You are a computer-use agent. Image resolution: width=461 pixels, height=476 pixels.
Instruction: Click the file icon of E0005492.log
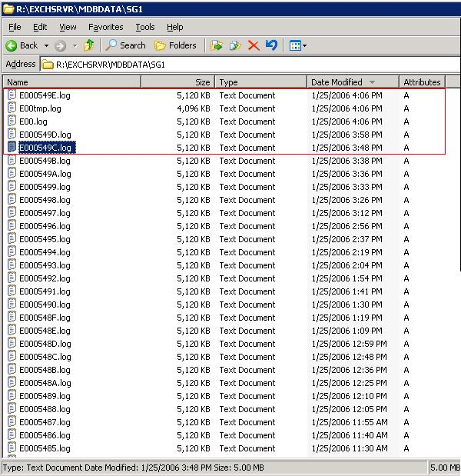coord(12,278)
